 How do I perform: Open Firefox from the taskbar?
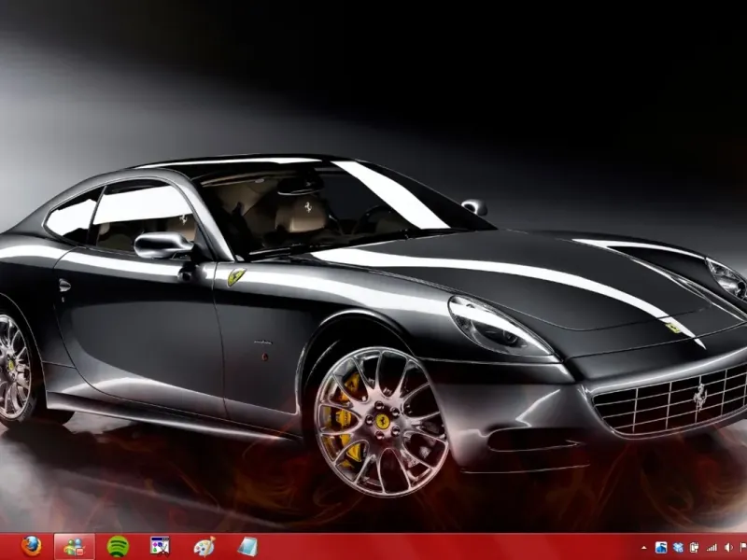tap(32, 546)
